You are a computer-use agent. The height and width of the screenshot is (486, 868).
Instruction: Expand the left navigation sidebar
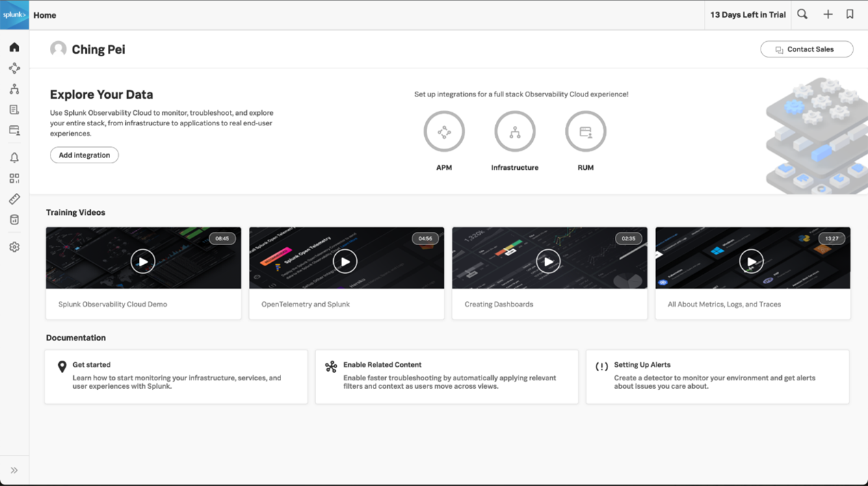14,470
